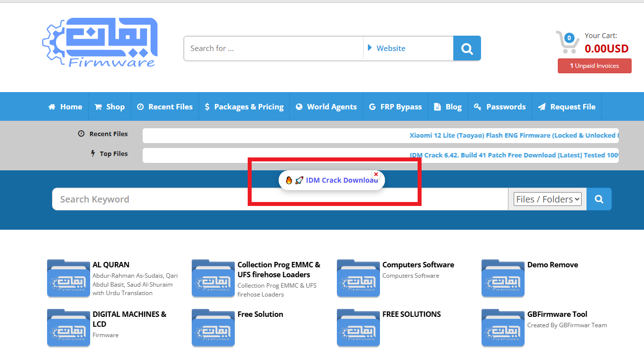Go to the Home menu item
Screen dimensions: 644x353
65,106
